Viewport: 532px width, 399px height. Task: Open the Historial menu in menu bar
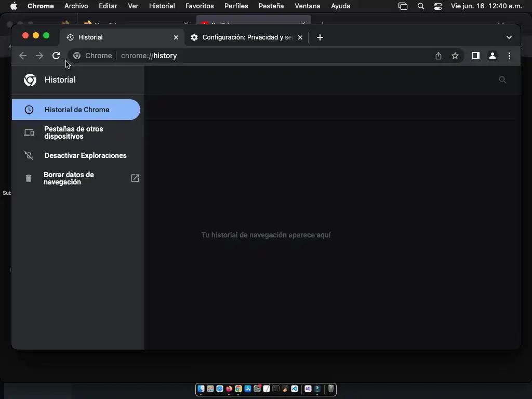(162, 6)
